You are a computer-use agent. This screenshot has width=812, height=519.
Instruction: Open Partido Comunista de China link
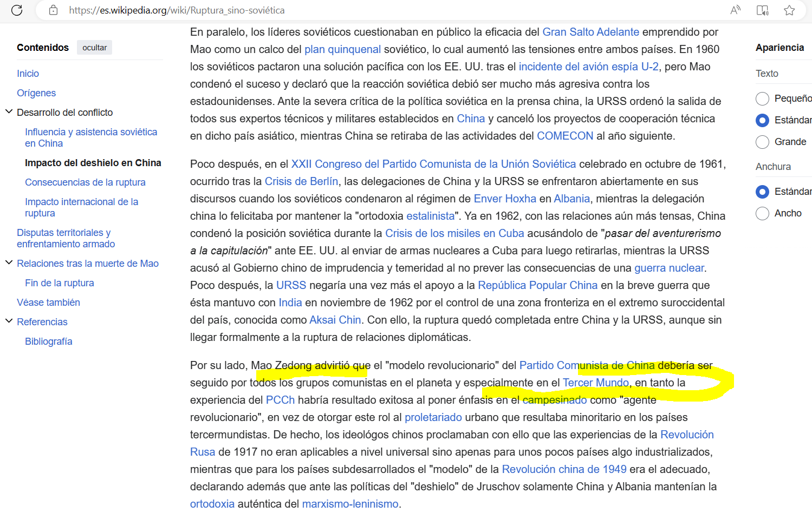point(587,365)
